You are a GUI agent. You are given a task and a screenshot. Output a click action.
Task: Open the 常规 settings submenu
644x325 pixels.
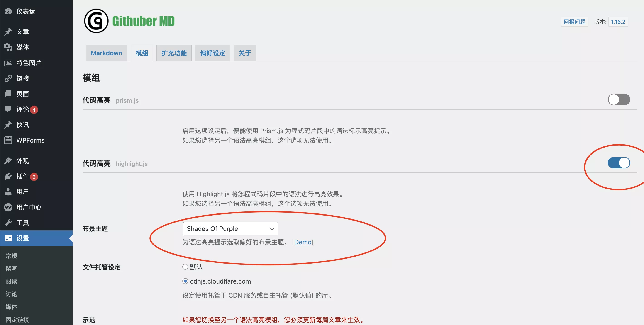11,256
